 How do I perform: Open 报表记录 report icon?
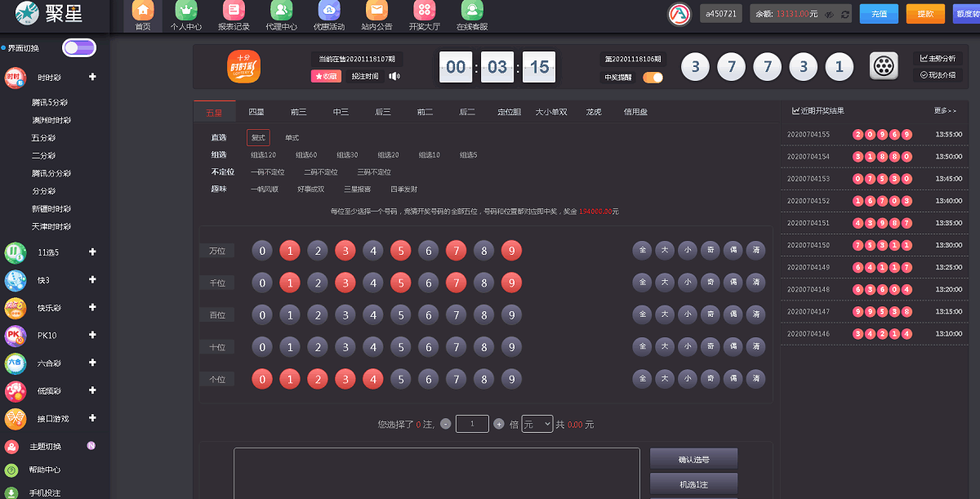[234, 11]
